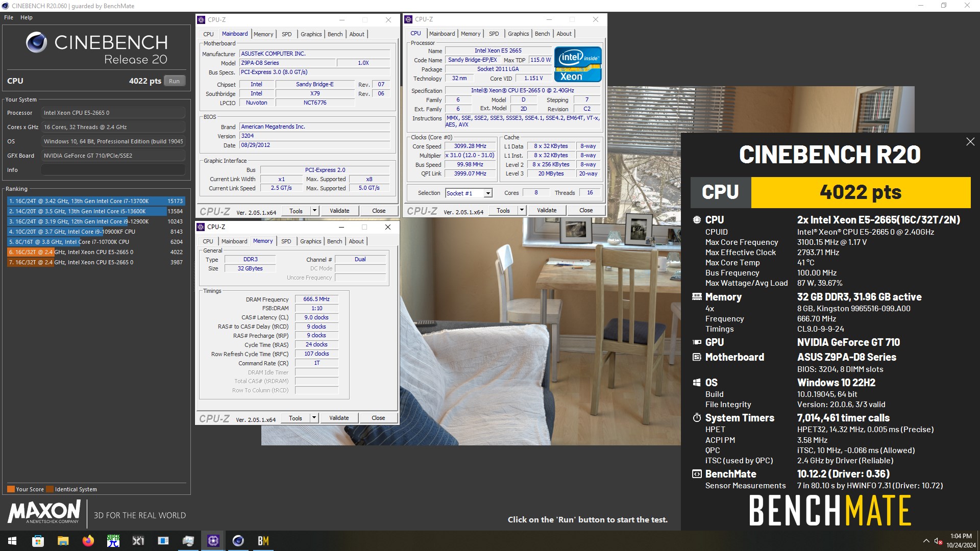The image size is (980, 551).
Task: Click the Run button next to the 4022 pts score
Action: pyautogui.click(x=174, y=81)
